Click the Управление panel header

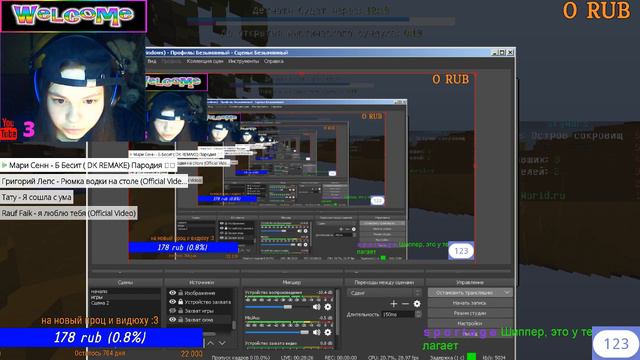[470, 282]
